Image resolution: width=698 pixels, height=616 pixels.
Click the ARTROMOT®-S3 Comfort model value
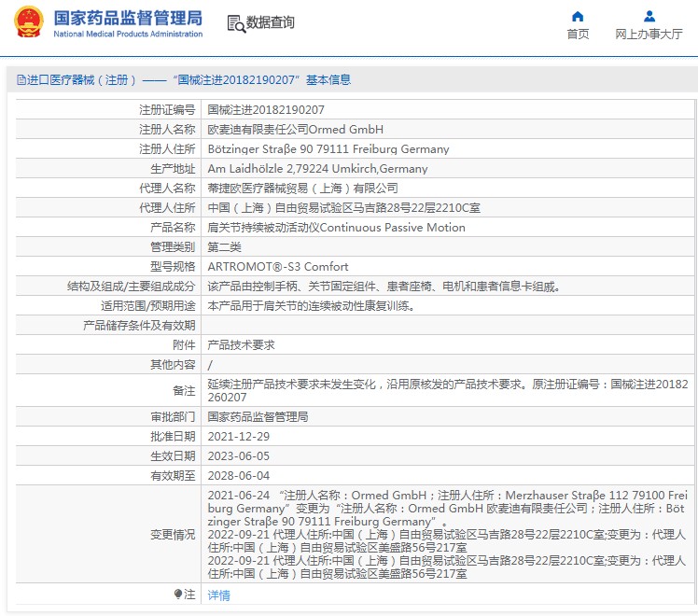tap(277, 266)
